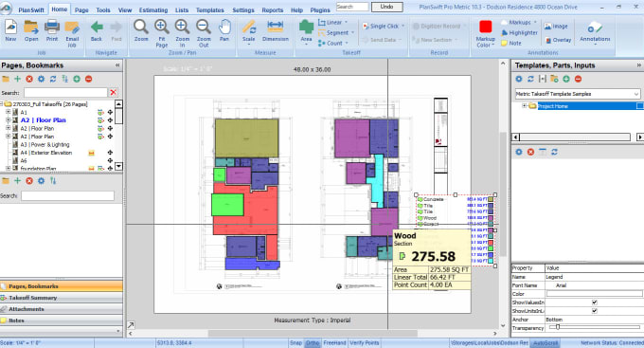The width and height of the screenshot is (644, 348).
Task: Add an Overlay annotation
Action: point(558,40)
